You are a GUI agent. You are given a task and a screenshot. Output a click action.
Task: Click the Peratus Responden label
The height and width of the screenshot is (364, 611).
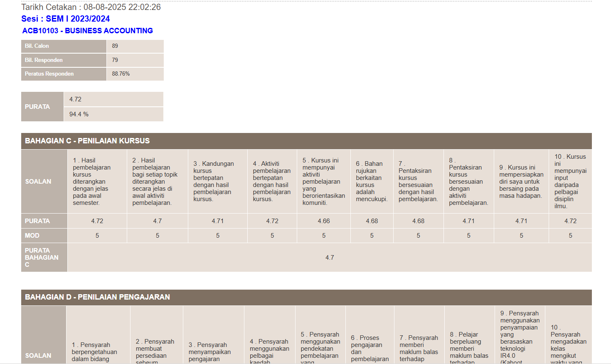click(49, 74)
